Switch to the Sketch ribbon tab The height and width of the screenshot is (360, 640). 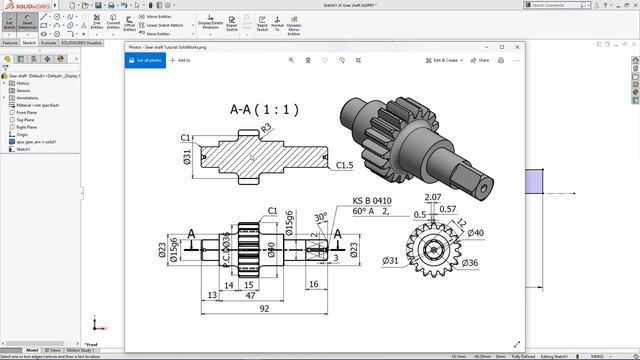pos(29,43)
